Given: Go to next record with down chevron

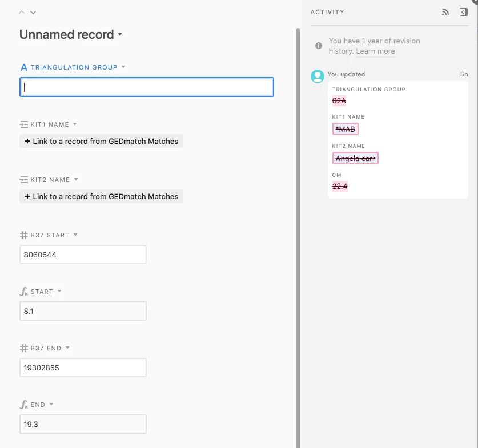Looking at the screenshot, I should click(33, 12).
